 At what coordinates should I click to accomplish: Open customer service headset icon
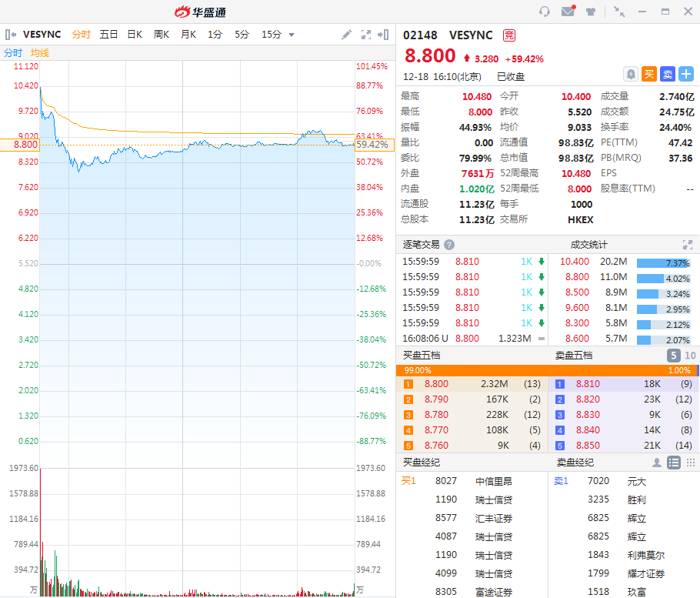point(544,12)
